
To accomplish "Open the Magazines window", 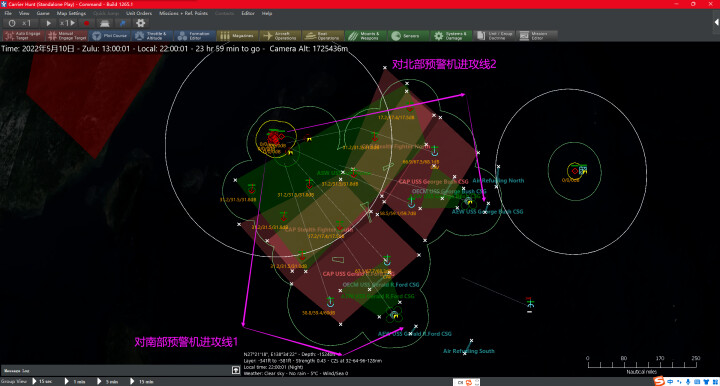I will pos(236,36).
